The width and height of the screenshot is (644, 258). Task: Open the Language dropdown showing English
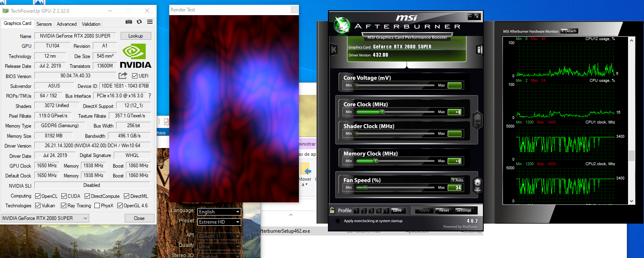coord(219,212)
